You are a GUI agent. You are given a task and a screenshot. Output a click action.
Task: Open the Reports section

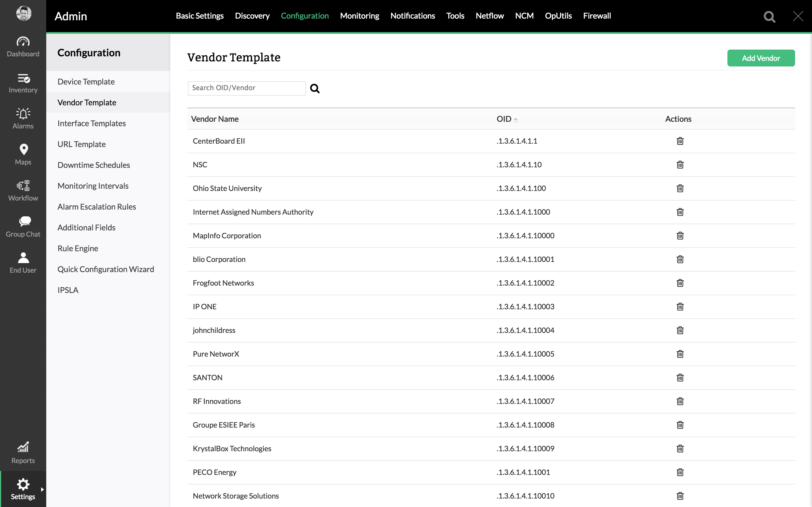[23, 453]
